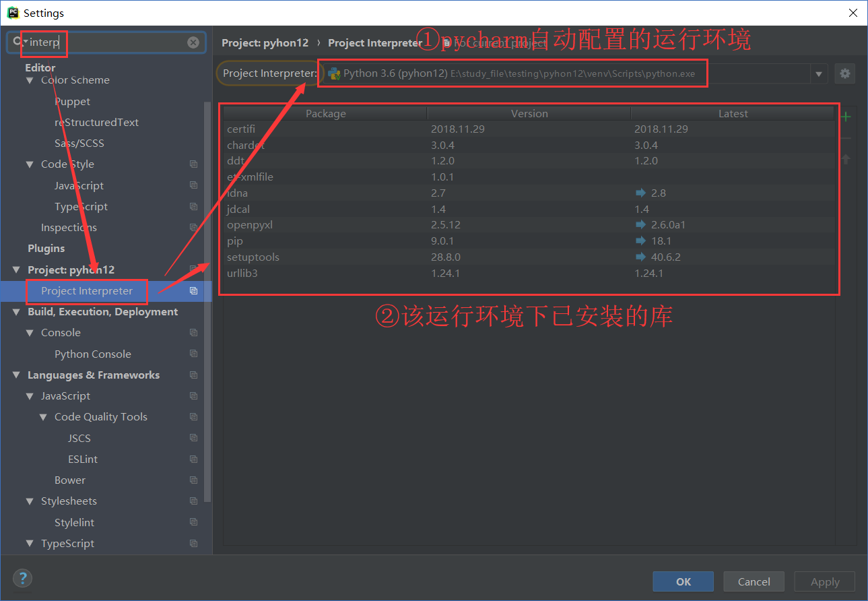Click the Apply button

[825, 581]
